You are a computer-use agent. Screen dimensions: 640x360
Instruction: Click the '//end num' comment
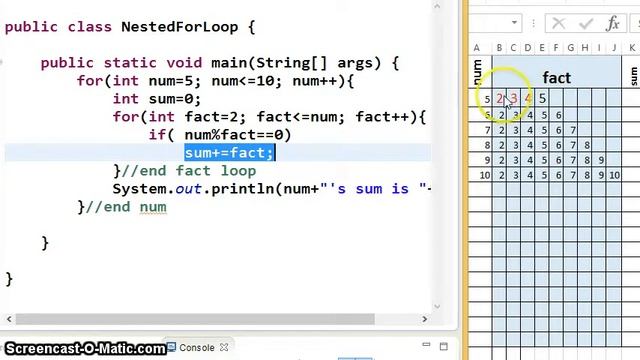pyautogui.click(x=126, y=207)
